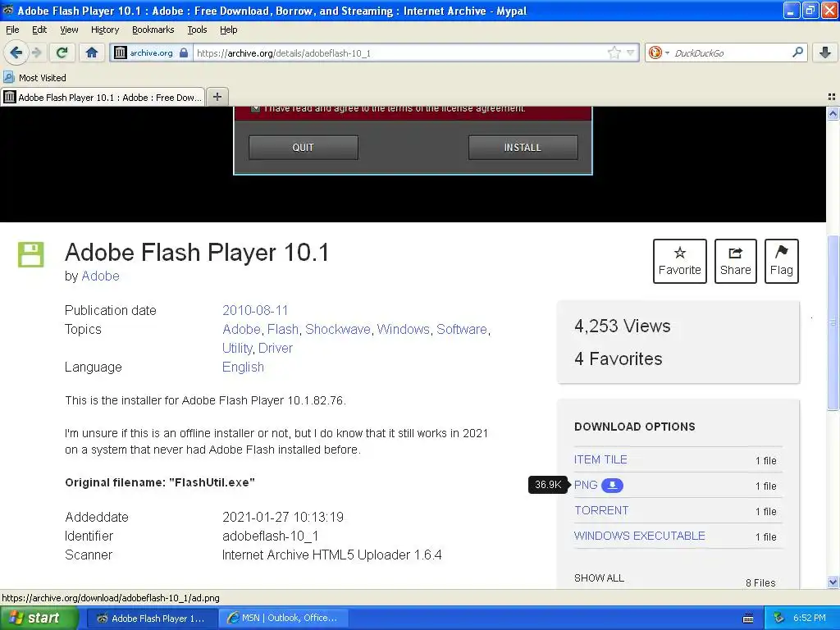
Task: Toggle the license agreement checkbox
Action: click(x=256, y=108)
